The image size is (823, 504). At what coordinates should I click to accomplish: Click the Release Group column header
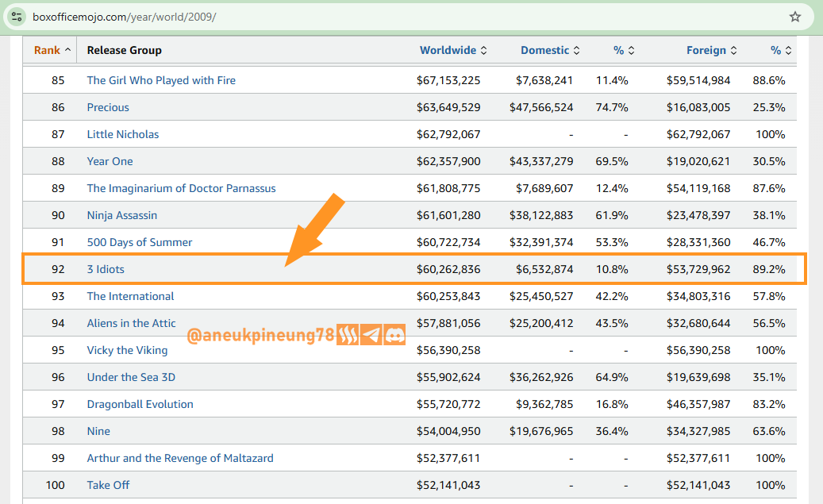(x=125, y=51)
